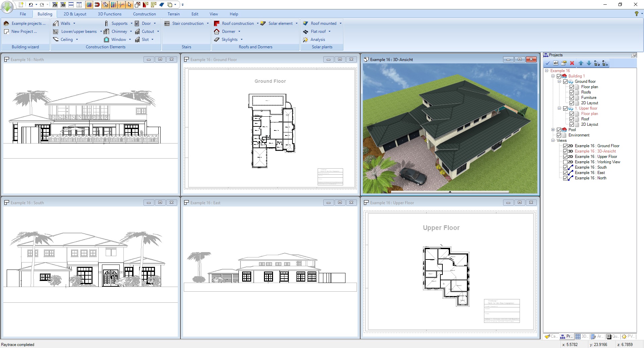Open the 3D Functions tab
Viewport: 644px width, 348px height.
click(109, 14)
